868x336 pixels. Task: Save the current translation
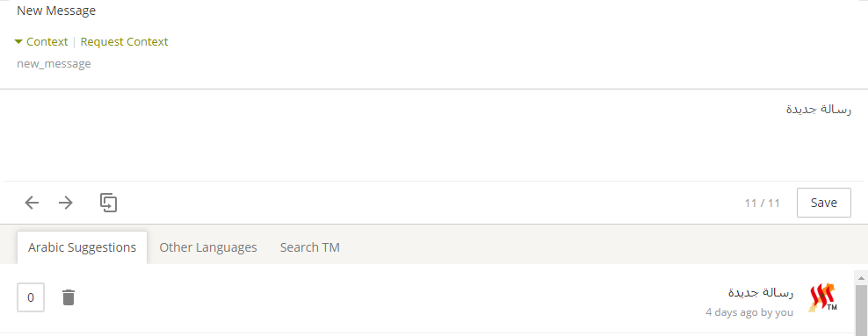(824, 203)
